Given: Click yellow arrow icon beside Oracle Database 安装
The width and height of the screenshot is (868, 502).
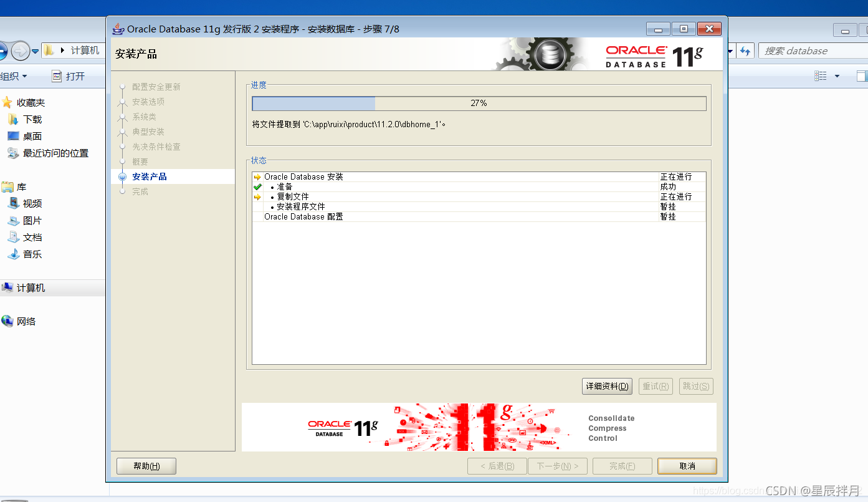Looking at the screenshot, I should (x=257, y=177).
